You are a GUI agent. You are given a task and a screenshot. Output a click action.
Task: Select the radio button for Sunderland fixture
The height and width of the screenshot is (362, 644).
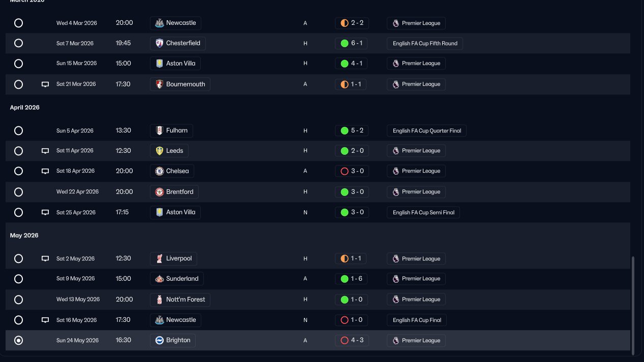point(19,279)
